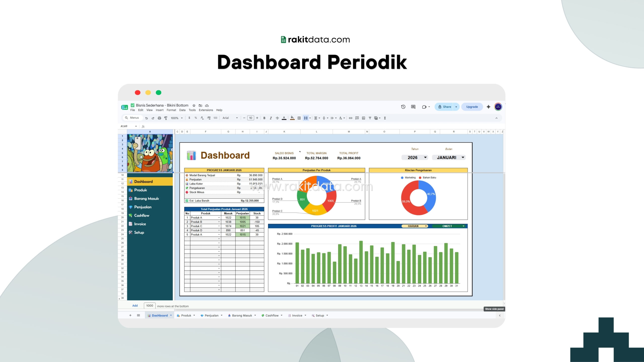This screenshot has height=362, width=644.
Task: Click the horizontal scrollbar above sheet tabs
Action: point(329,310)
